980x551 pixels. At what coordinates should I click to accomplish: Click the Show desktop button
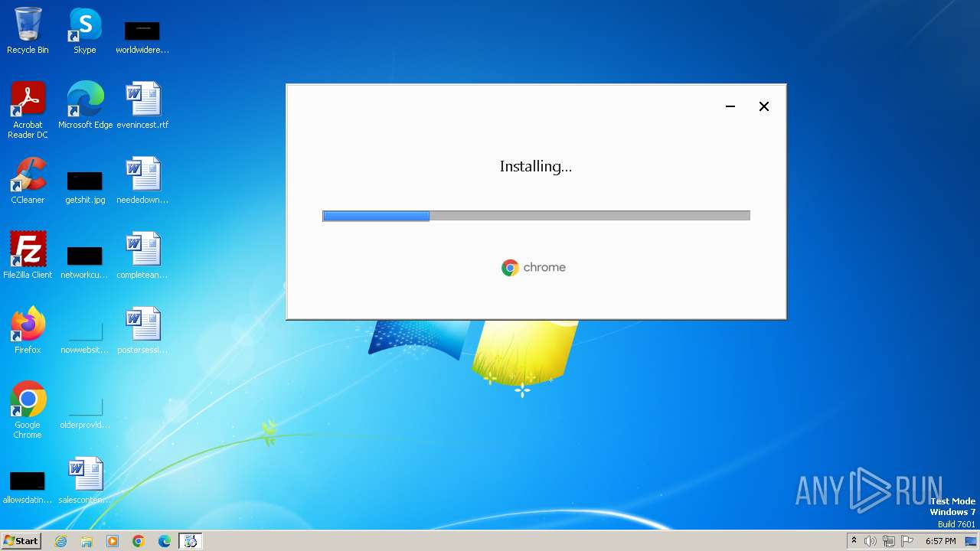click(972, 541)
